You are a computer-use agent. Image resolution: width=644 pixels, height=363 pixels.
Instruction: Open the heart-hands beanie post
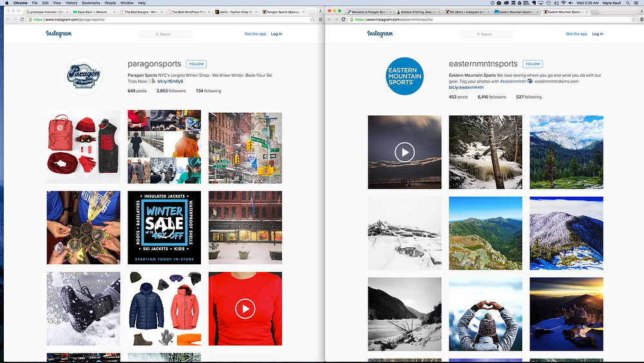486,314
